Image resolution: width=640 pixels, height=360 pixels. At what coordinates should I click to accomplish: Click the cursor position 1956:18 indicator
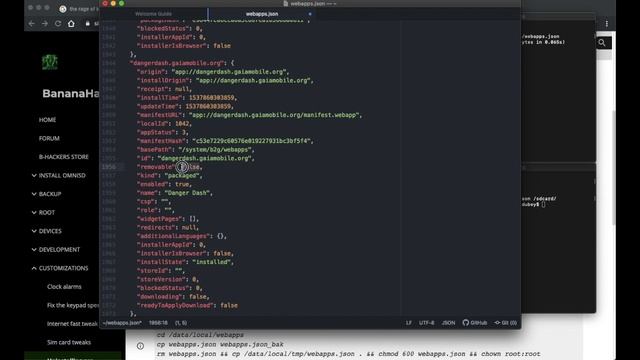(x=158, y=323)
